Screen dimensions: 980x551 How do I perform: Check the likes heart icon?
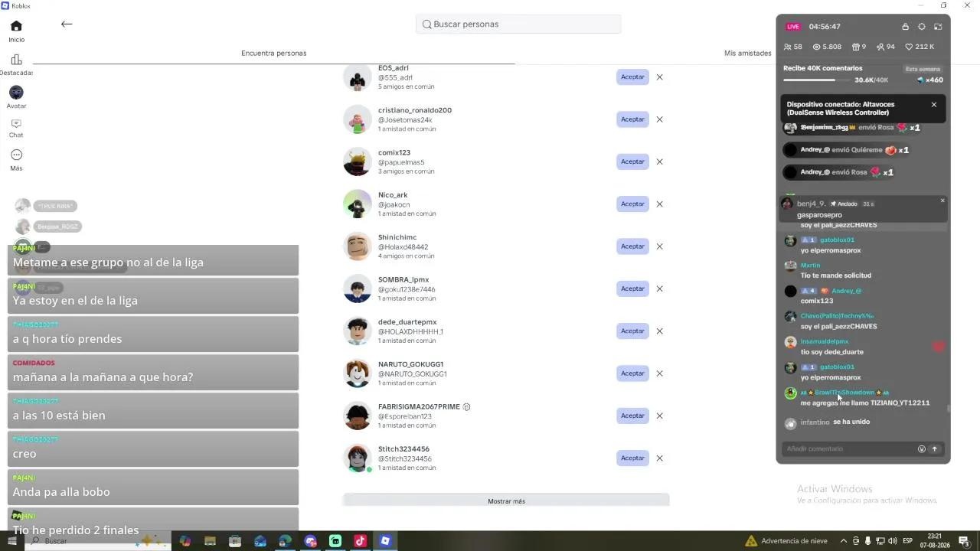tap(910, 47)
